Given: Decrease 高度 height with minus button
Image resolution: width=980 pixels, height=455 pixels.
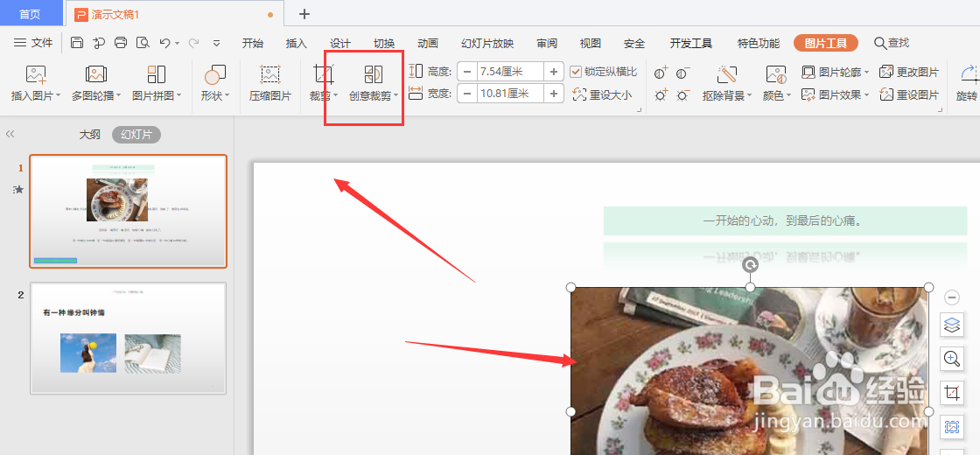Looking at the screenshot, I should coord(467,72).
